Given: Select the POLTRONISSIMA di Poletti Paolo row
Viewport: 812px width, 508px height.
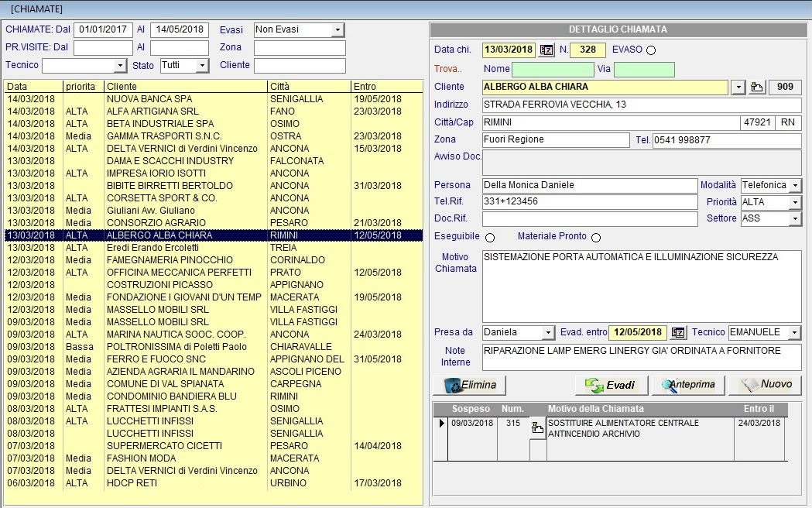Looking at the screenshot, I should coord(214,347).
